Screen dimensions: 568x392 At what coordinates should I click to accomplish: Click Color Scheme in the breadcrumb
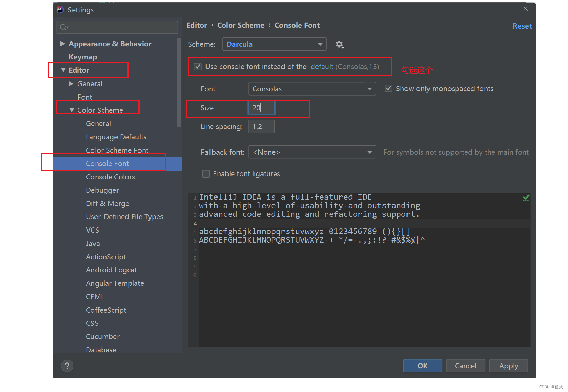click(241, 25)
